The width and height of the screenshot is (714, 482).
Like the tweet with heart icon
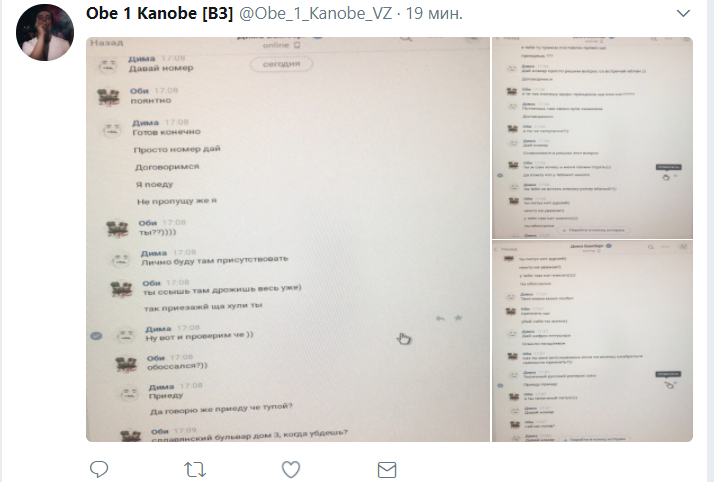point(291,470)
